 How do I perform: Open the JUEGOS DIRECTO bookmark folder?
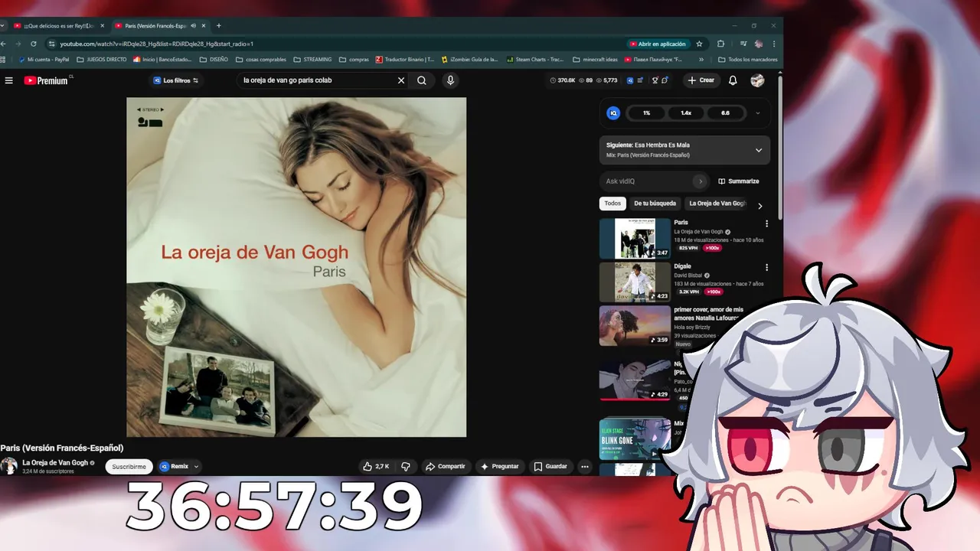tap(102, 59)
